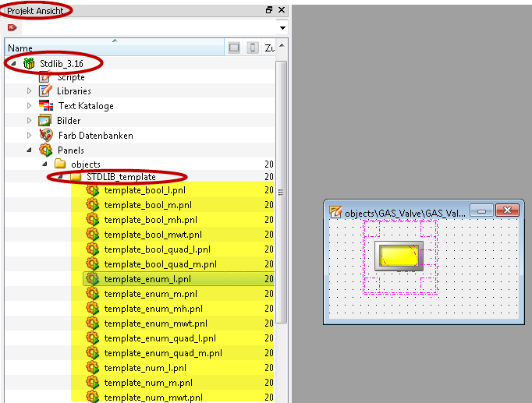Viewport: 532px width, 403px height.
Task: Click the Panels gear icon
Action: [x=44, y=150]
